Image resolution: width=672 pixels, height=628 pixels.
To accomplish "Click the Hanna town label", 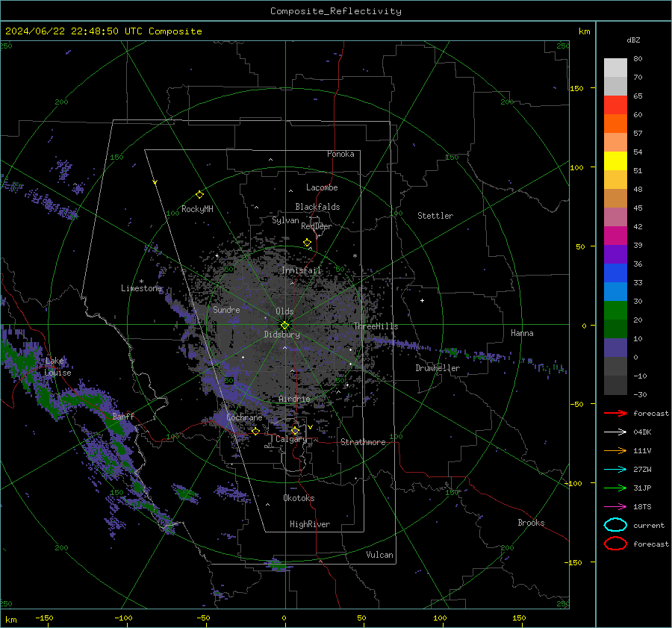I will coord(522,333).
